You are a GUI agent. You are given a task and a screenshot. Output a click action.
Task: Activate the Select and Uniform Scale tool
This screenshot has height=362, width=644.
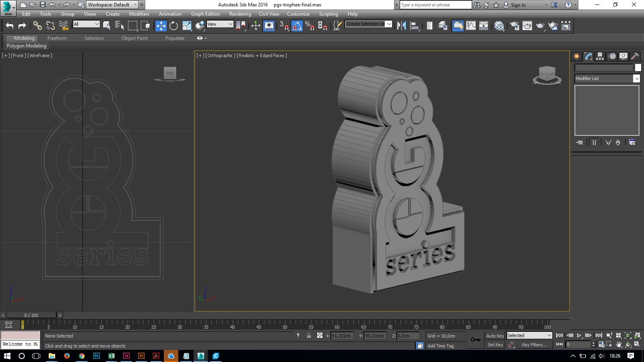(x=187, y=26)
